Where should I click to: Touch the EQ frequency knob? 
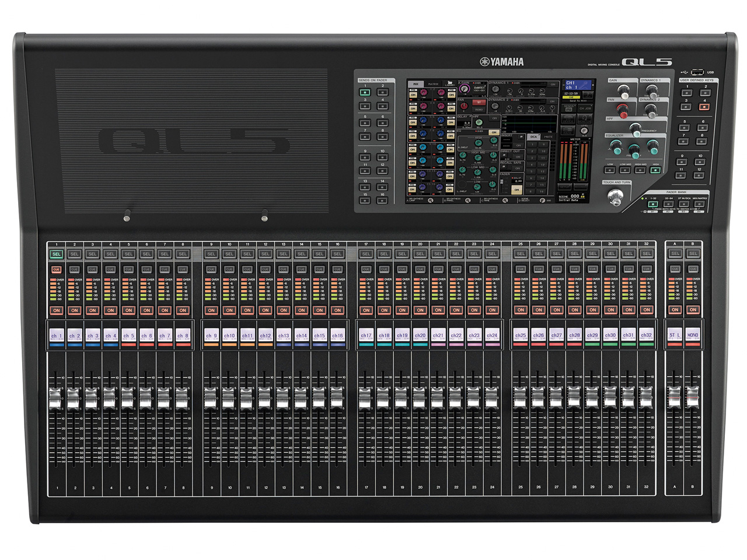point(634,150)
